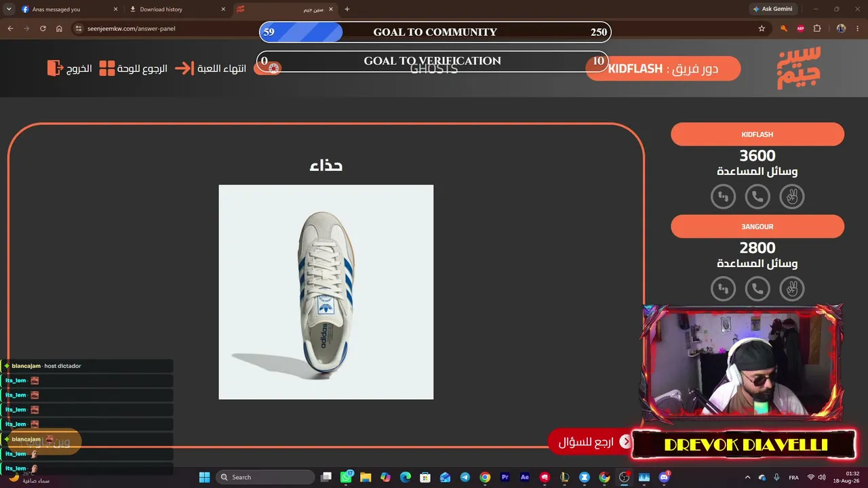
Task: Click the microphone icon in system tray
Action: pos(776,477)
